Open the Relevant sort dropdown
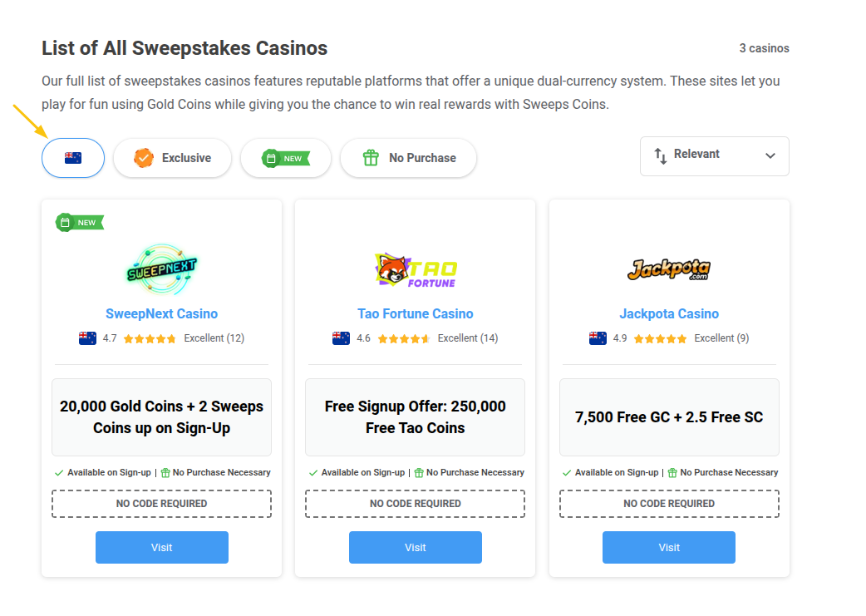The image size is (866, 616). 715,156
